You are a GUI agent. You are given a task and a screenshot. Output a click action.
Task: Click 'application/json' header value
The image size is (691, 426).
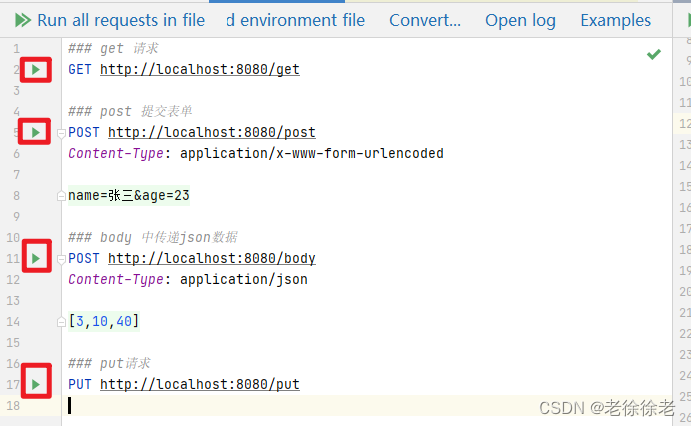click(244, 279)
